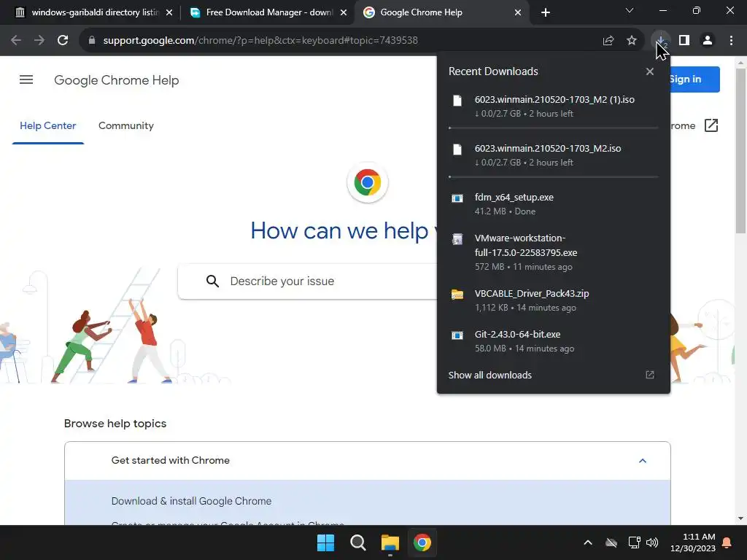This screenshot has height=560, width=747.
Task: Open fdm_x64_setup.exe download
Action: click(554, 204)
